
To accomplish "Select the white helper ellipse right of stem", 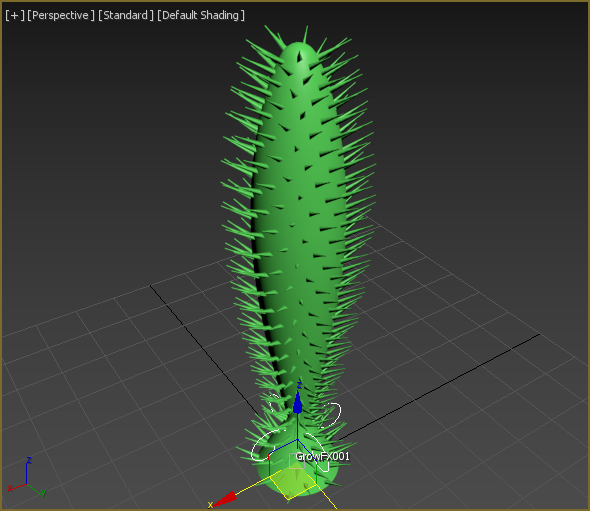I will point(329,415).
